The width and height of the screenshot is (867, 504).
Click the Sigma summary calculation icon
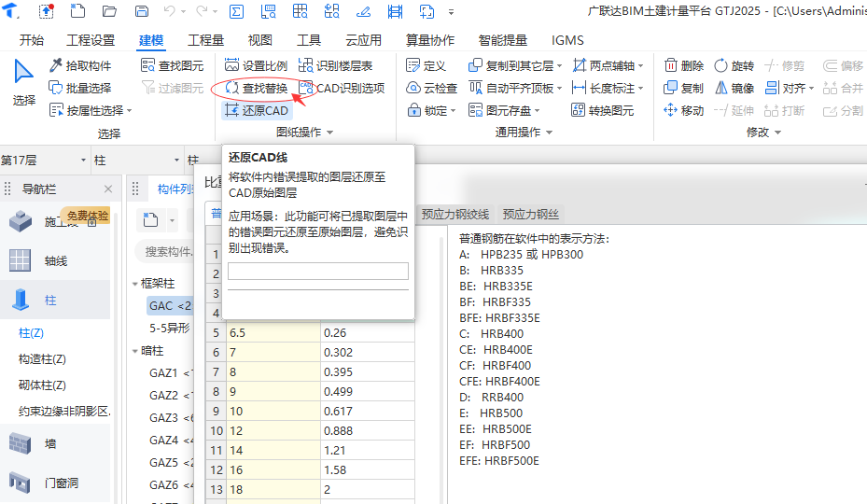pos(237,11)
